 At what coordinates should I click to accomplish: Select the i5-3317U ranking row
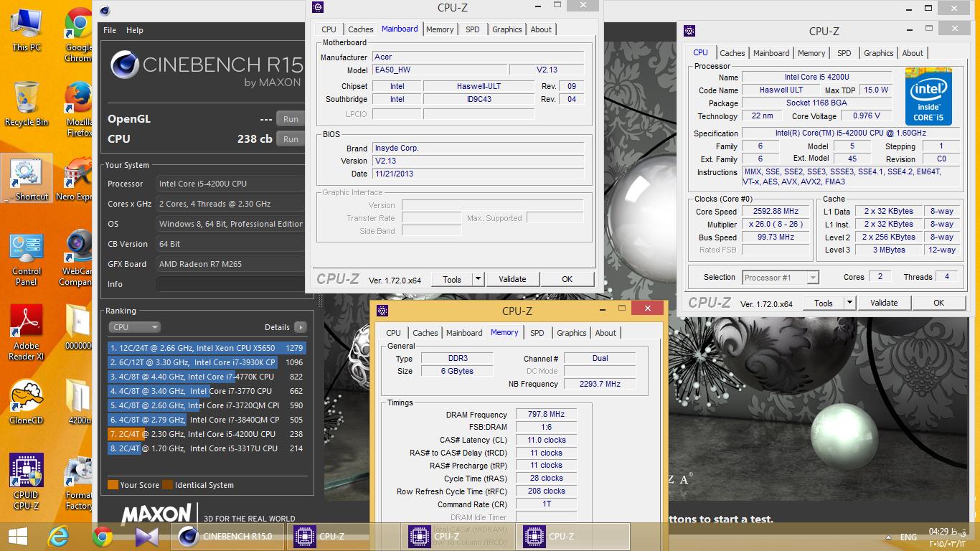point(207,448)
